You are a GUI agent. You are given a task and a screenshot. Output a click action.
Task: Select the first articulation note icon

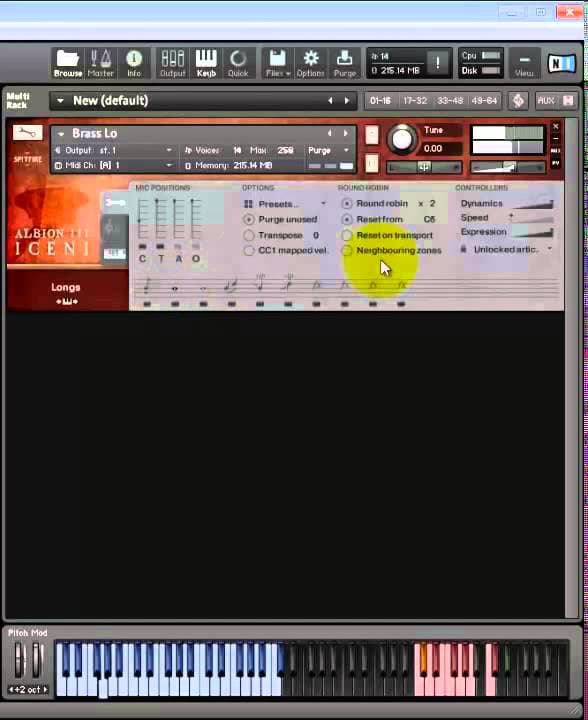tap(147, 287)
